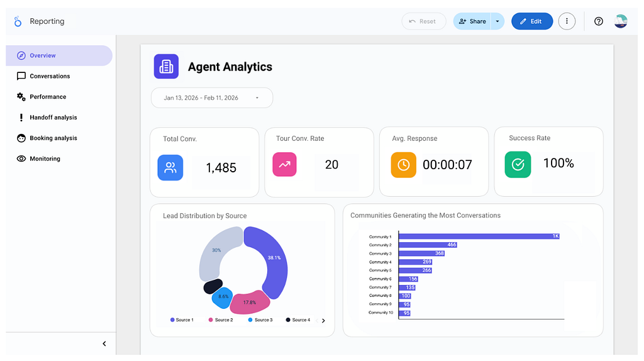
Task: Click the Agent Analytics building icon
Action: tap(166, 66)
